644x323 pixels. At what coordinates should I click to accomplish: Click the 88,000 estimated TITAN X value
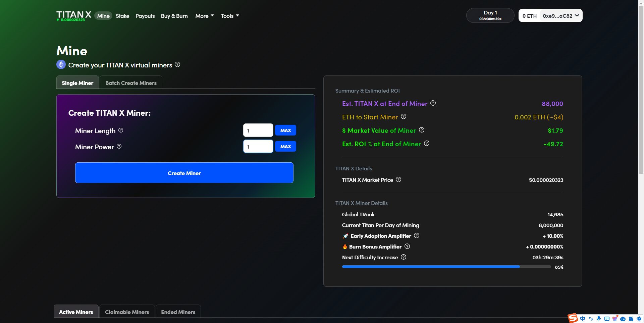(x=552, y=104)
